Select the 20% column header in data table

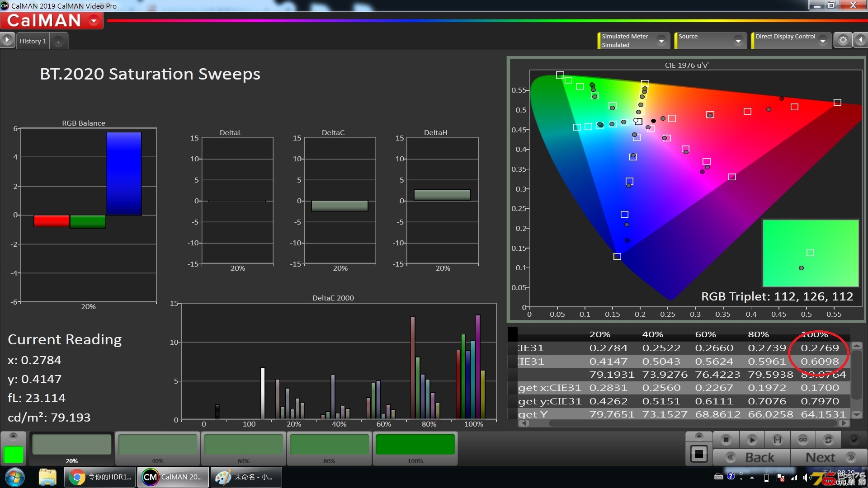(600, 334)
